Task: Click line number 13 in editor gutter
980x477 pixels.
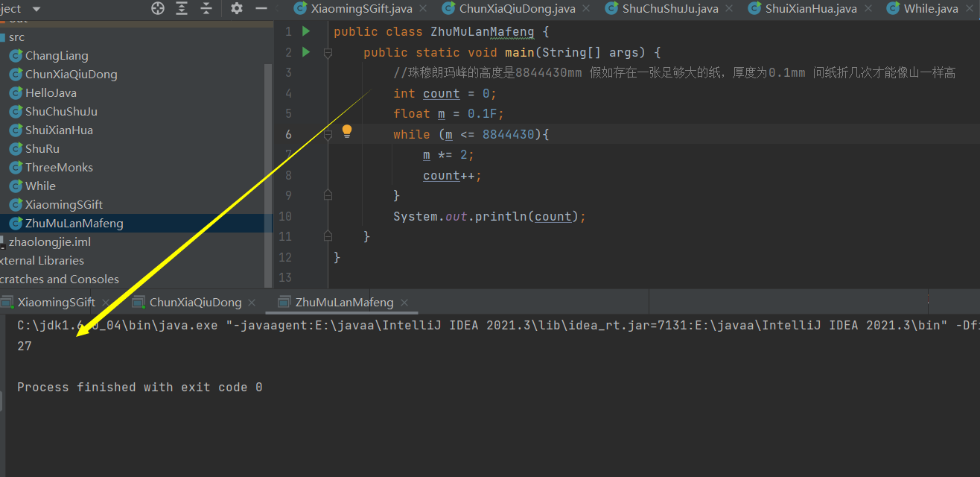Action: coord(284,277)
